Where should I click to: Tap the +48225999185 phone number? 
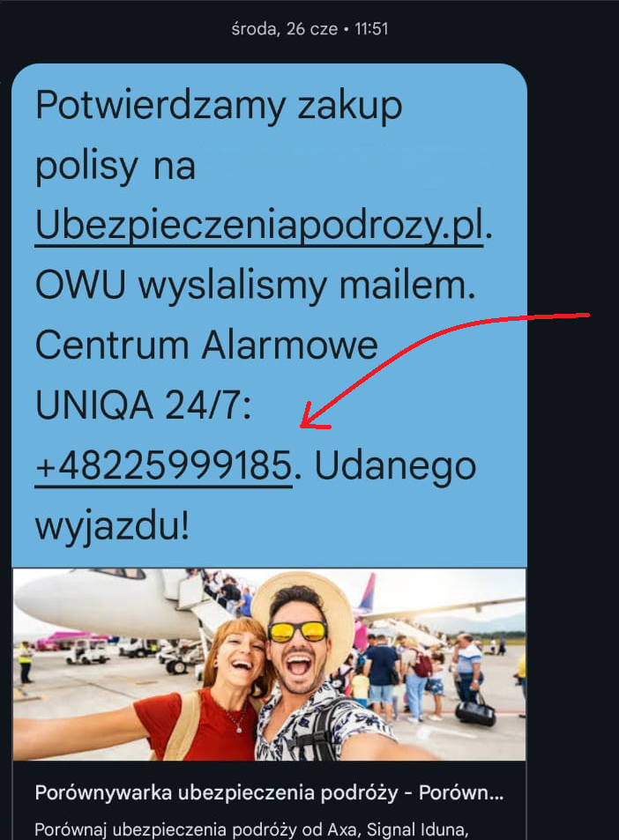click(x=163, y=466)
